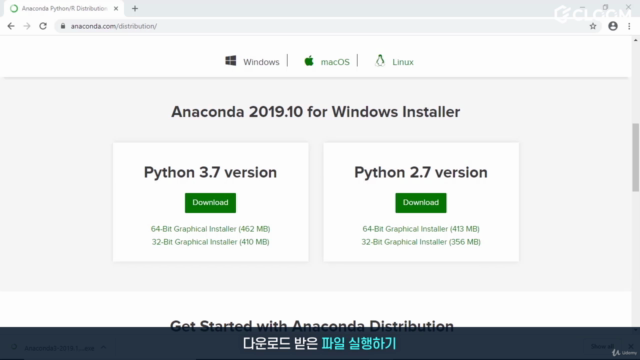Click the Anaconda 2019.10 for Windows Installer heading
Image resolution: width=640 pixels, height=360 pixels.
(316, 112)
